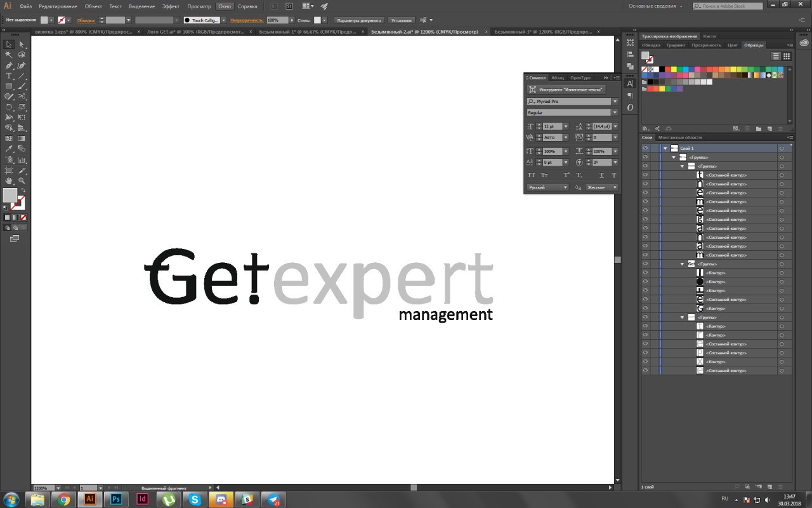Select the Line Segment tool
Viewport: 812px width, 508px height.
pos(22,76)
